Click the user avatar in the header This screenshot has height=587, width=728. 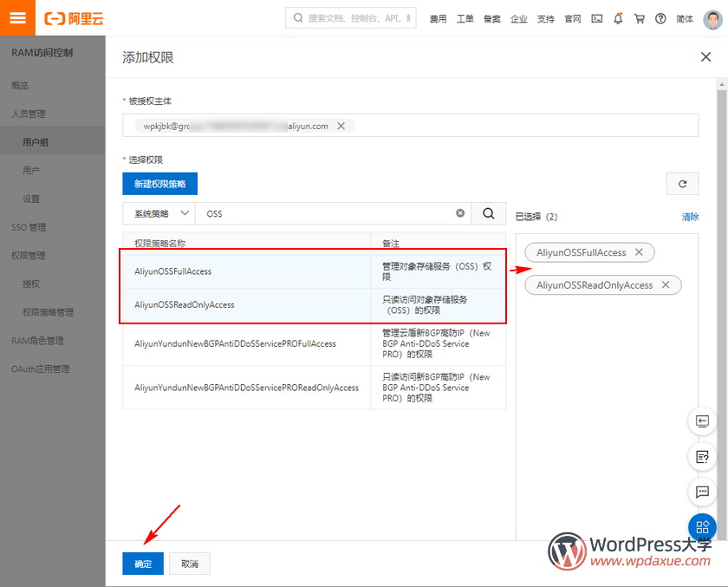tap(712, 18)
